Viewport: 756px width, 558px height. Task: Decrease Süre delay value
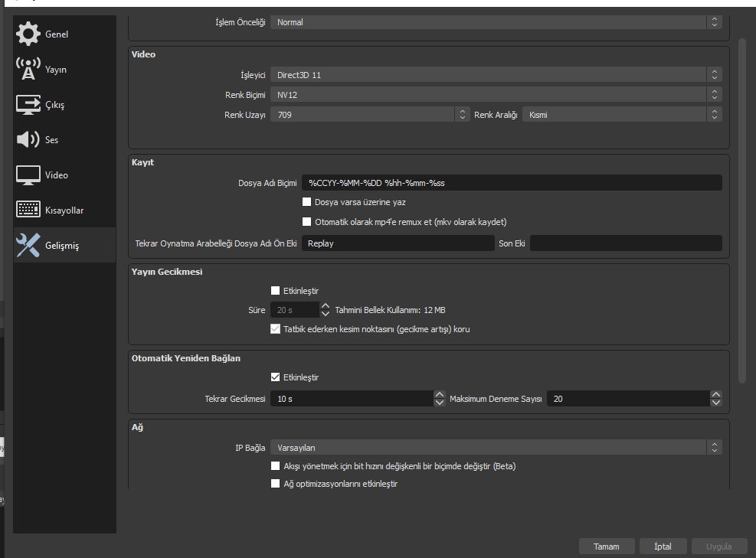pyautogui.click(x=326, y=314)
